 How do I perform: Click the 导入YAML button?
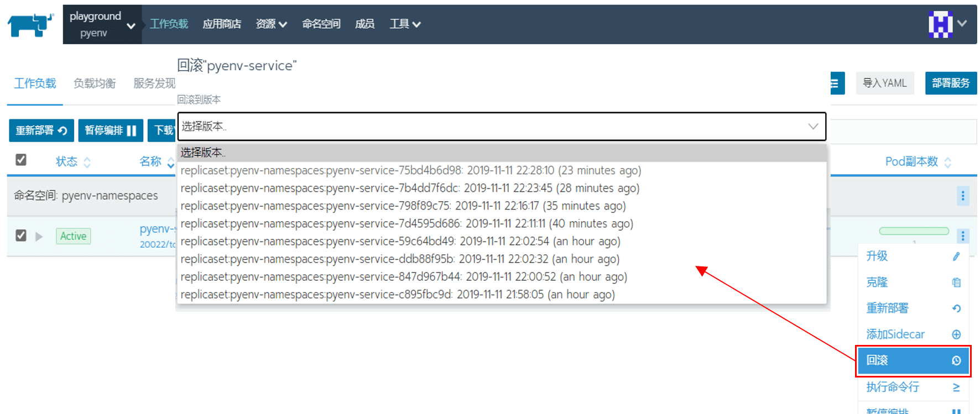[x=885, y=83]
